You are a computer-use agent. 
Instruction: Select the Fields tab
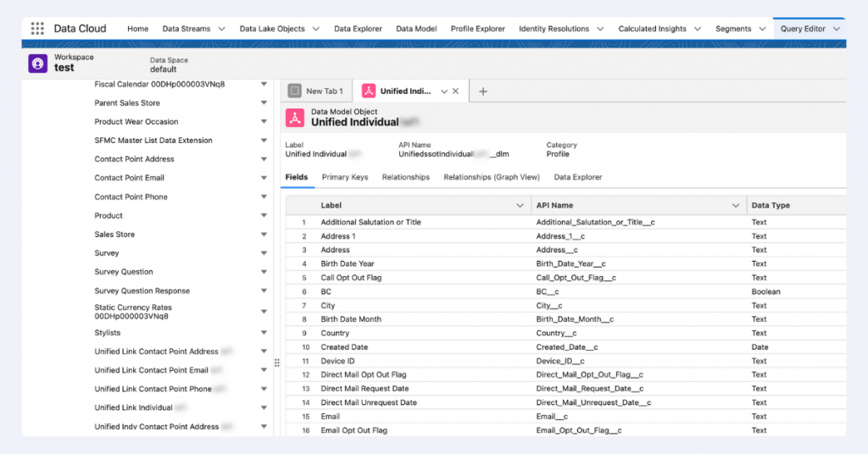pos(297,177)
